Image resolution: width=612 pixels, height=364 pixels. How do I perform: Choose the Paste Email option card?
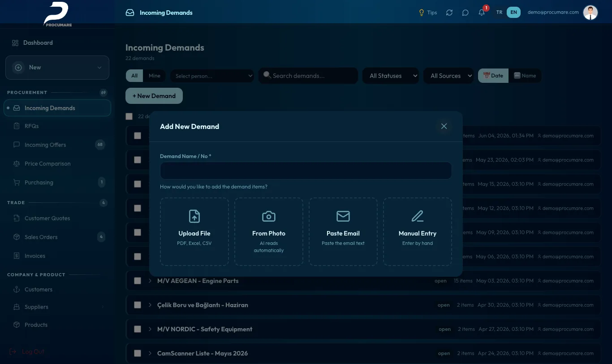pos(343,232)
